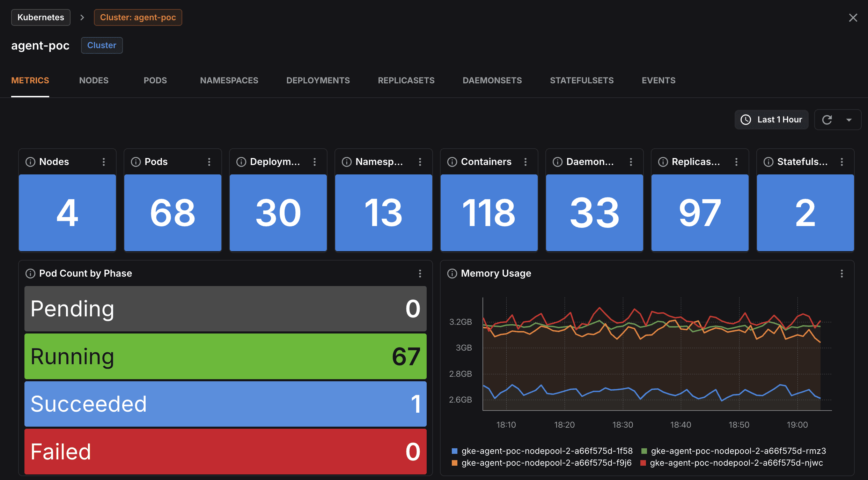
Task: Toggle the nodepool-2-a66f575d-1f58 legend series
Action: pyautogui.click(x=546, y=451)
